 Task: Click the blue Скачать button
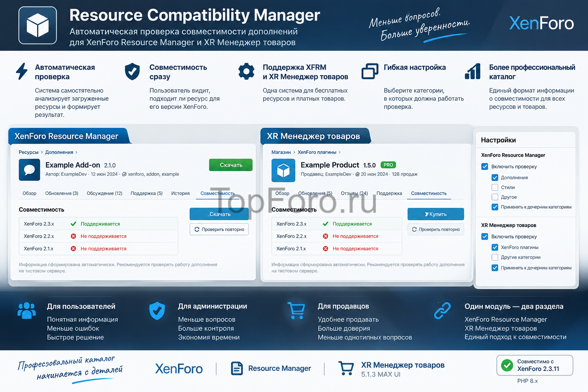[219, 214]
